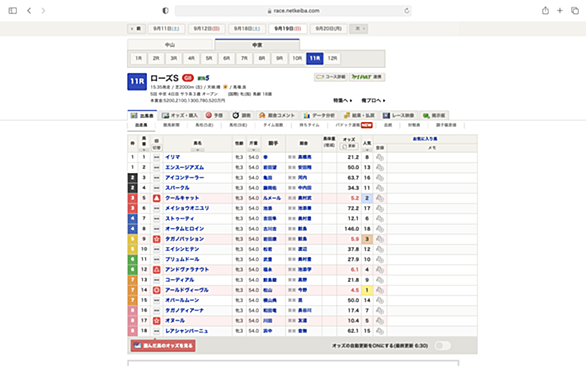Select the 9月11日 date button
This screenshot has width=586, height=366.
click(x=166, y=28)
